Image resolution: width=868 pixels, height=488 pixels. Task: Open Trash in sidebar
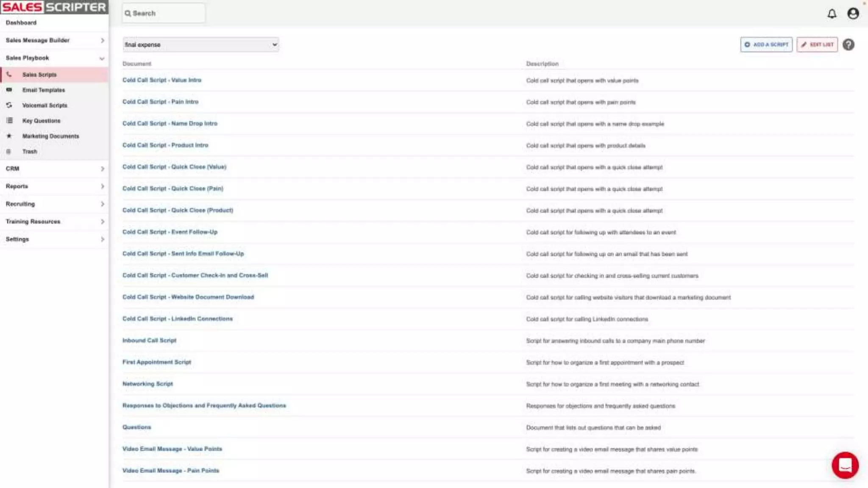[x=54, y=151]
